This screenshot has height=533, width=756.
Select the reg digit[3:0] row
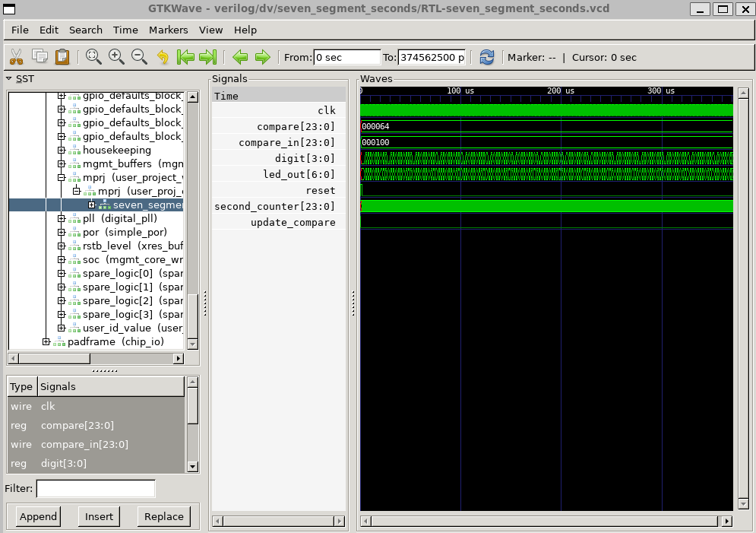coord(96,463)
